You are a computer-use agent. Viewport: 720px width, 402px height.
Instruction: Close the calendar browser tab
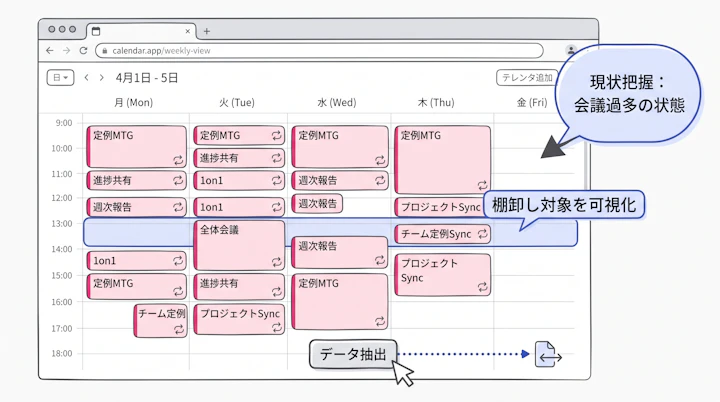click(187, 31)
